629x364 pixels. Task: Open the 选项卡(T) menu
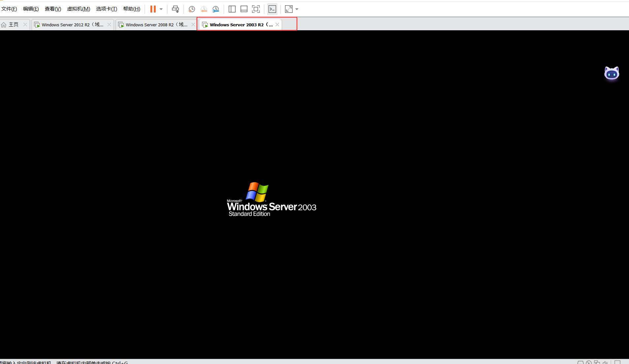tap(107, 9)
